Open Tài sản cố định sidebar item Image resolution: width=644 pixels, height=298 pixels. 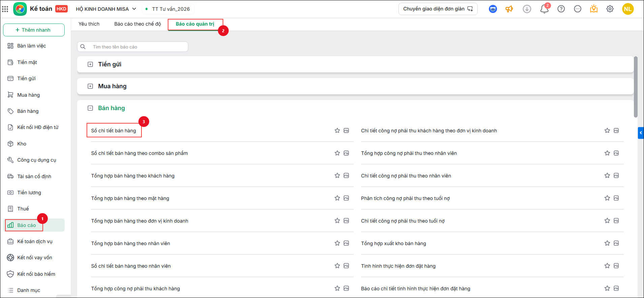34,176
